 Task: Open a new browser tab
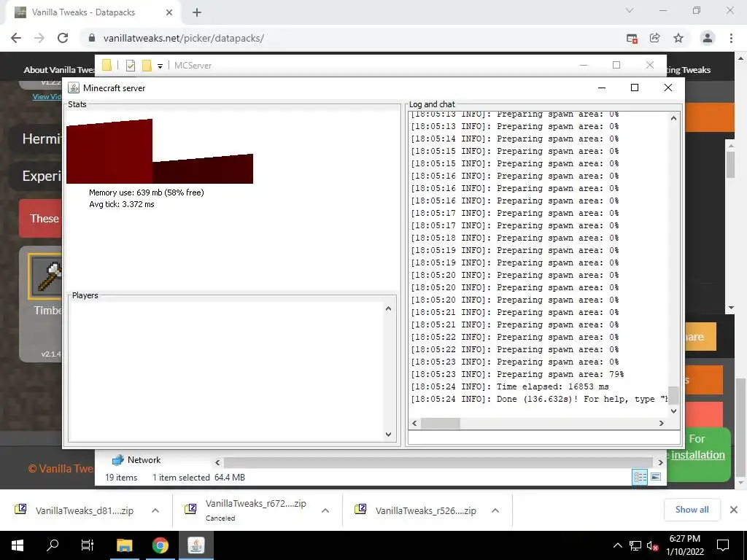[197, 12]
